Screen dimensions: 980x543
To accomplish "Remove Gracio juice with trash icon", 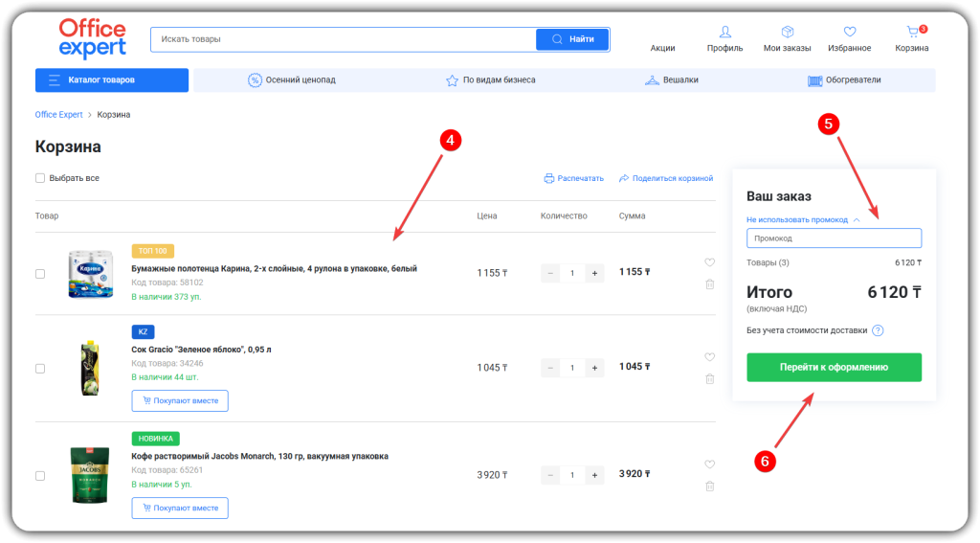I will (x=710, y=378).
